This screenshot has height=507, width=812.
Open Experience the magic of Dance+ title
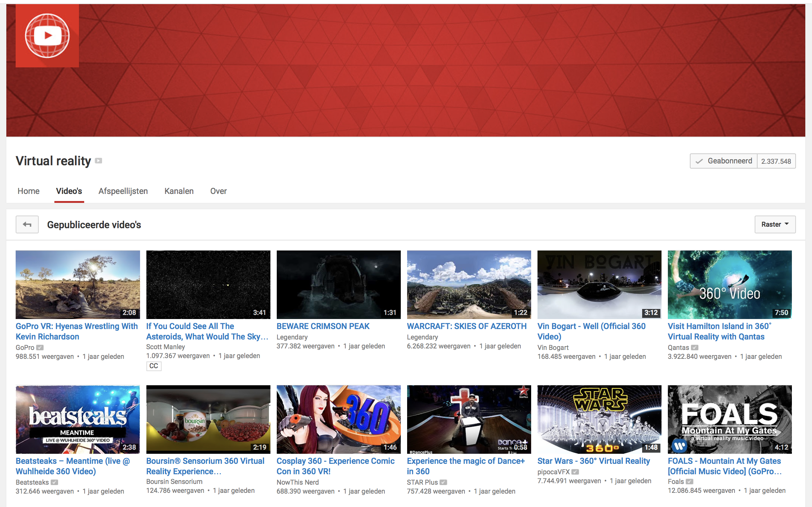pyautogui.click(x=466, y=466)
